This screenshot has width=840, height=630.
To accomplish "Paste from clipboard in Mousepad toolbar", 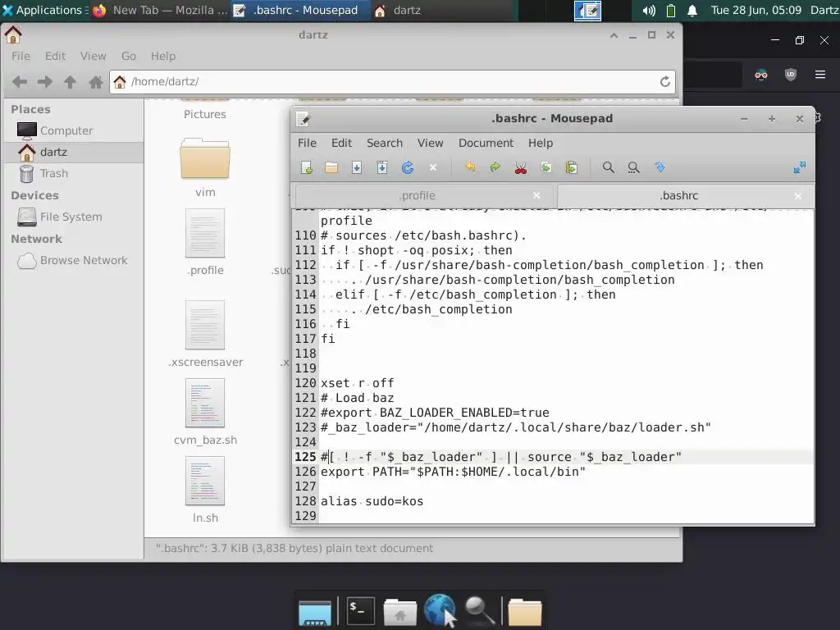I will [x=572, y=167].
